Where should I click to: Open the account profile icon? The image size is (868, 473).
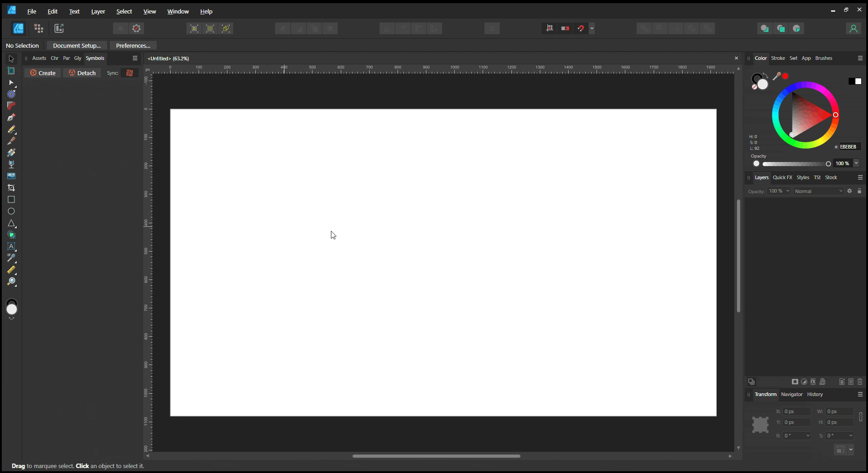(x=853, y=28)
